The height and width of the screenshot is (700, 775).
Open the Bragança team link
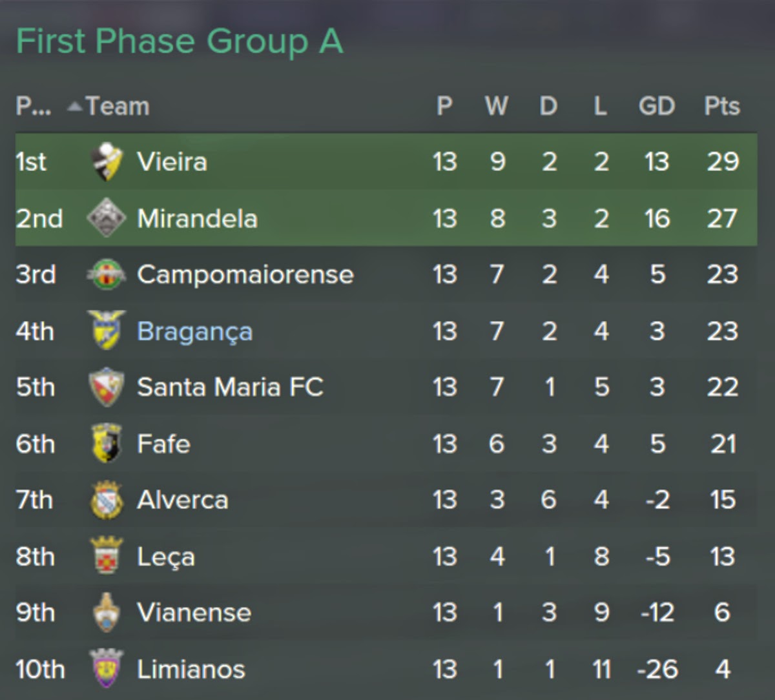pyautogui.click(x=194, y=332)
